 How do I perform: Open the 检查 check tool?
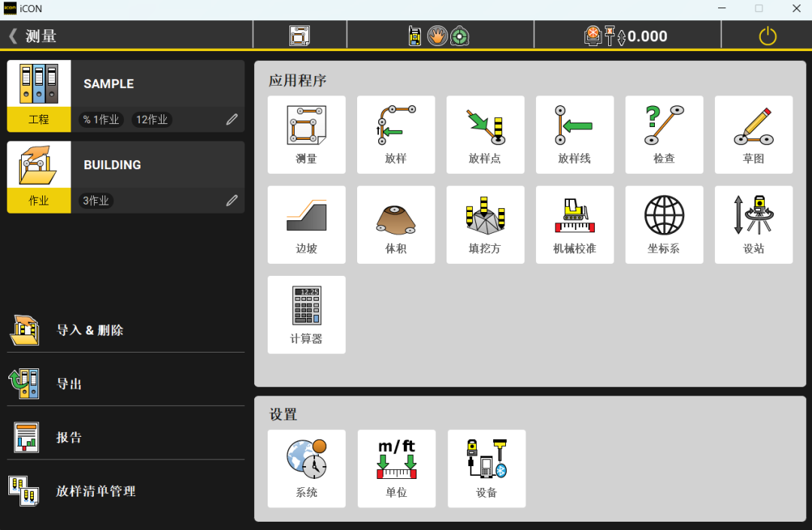point(665,135)
